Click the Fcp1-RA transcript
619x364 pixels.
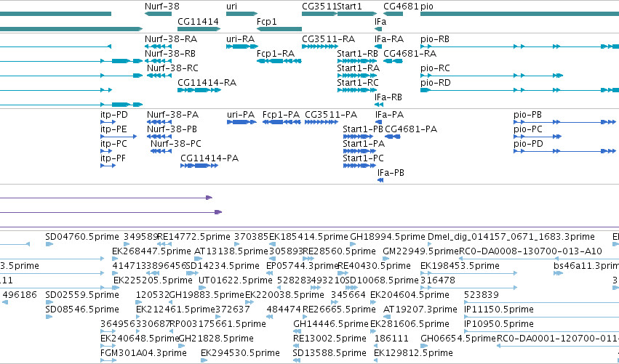click(x=279, y=61)
